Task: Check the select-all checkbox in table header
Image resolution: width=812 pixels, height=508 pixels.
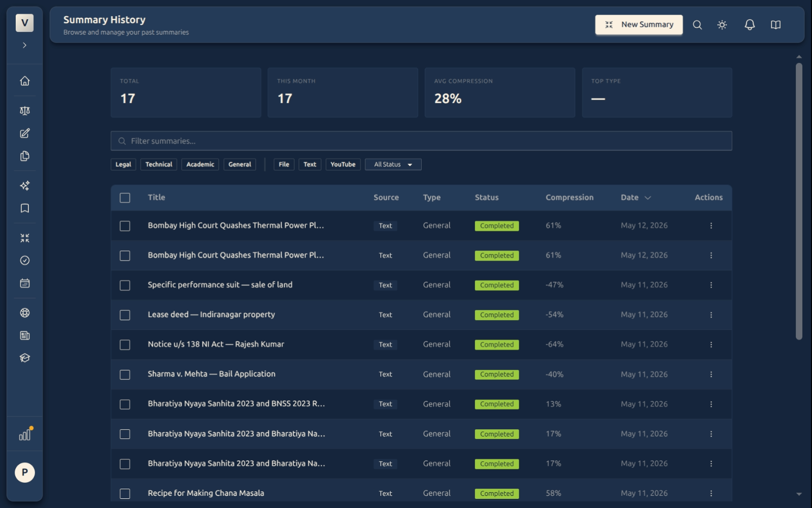Action: pyautogui.click(x=125, y=198)
